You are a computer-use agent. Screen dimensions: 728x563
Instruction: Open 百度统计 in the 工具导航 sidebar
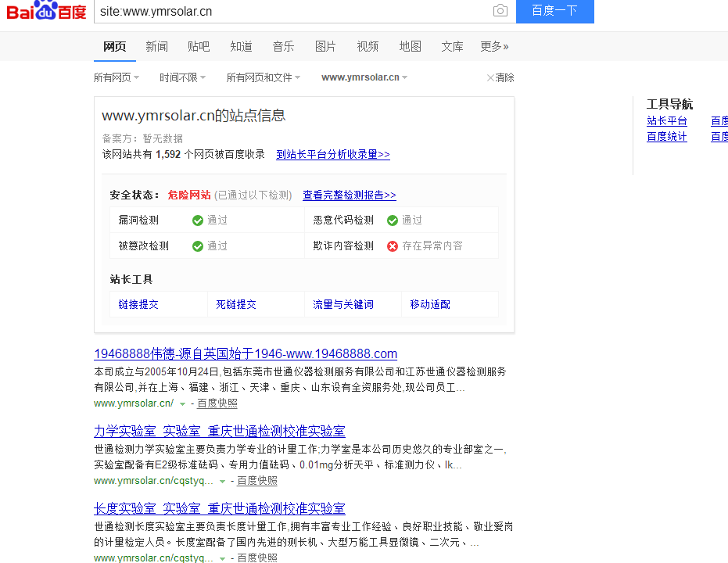coord(667,137)
